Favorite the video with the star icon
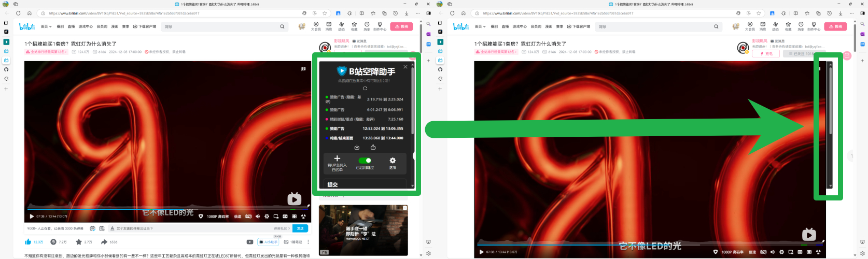Screen dimensions: 868x259 coord(79,242)
